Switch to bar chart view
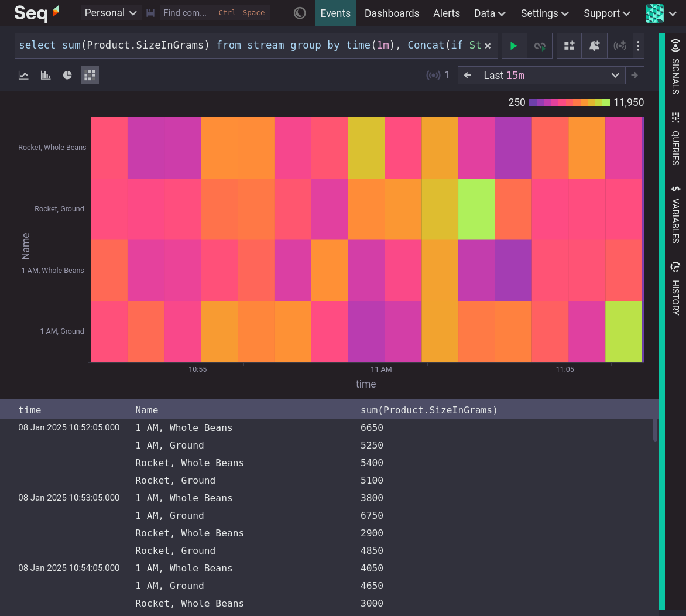The image size is (686, 616). click(x=46, y=75)
